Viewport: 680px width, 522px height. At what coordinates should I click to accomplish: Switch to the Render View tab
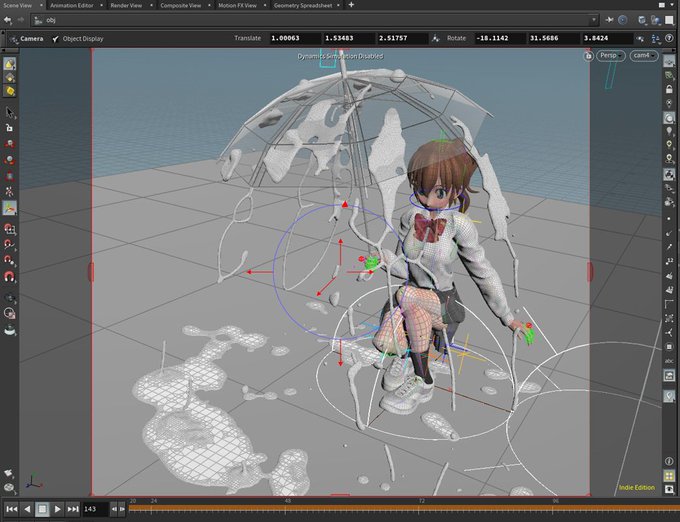126,5
